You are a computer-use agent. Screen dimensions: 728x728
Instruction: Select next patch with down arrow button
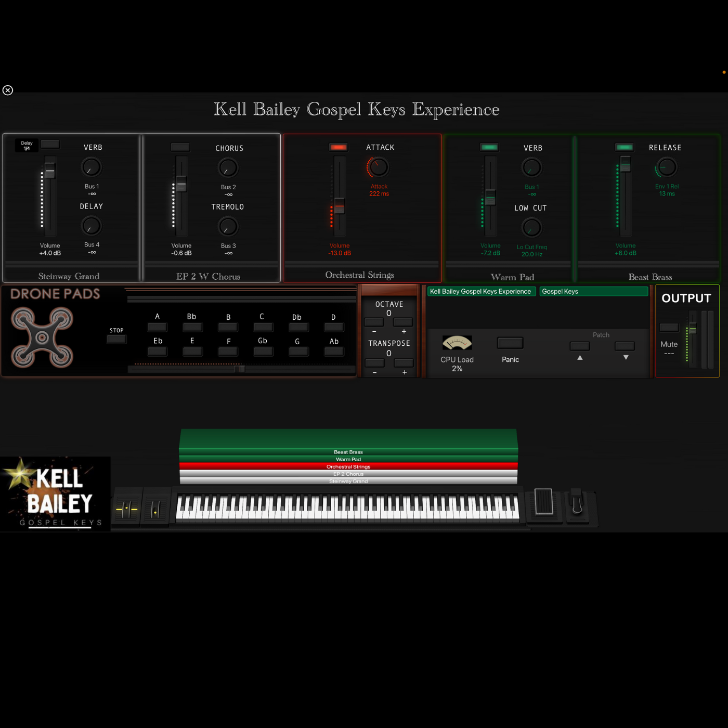625,346
